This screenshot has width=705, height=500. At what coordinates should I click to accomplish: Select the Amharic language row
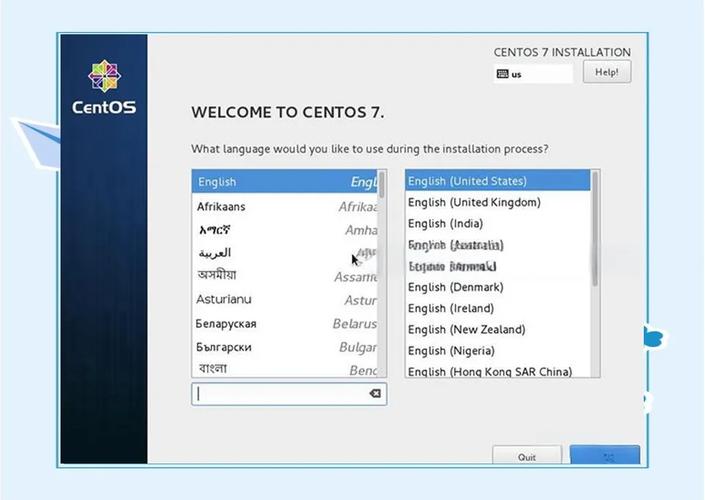click(285, 230)
